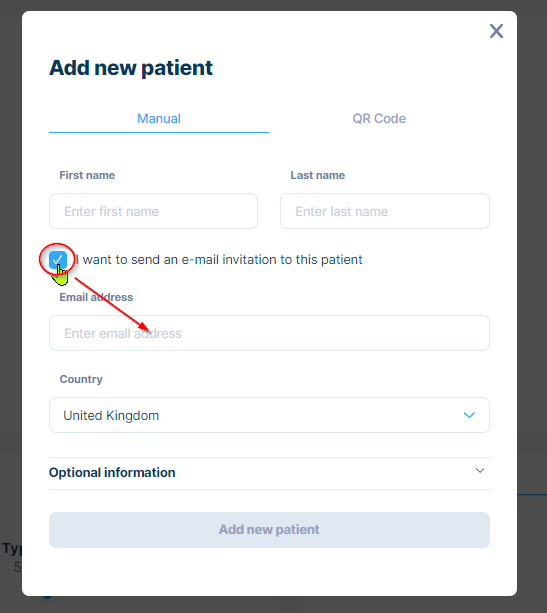Click the dimmed backdrop outside the dialog
This screenshot has width=547, height=613.
[x=532, y=274]
